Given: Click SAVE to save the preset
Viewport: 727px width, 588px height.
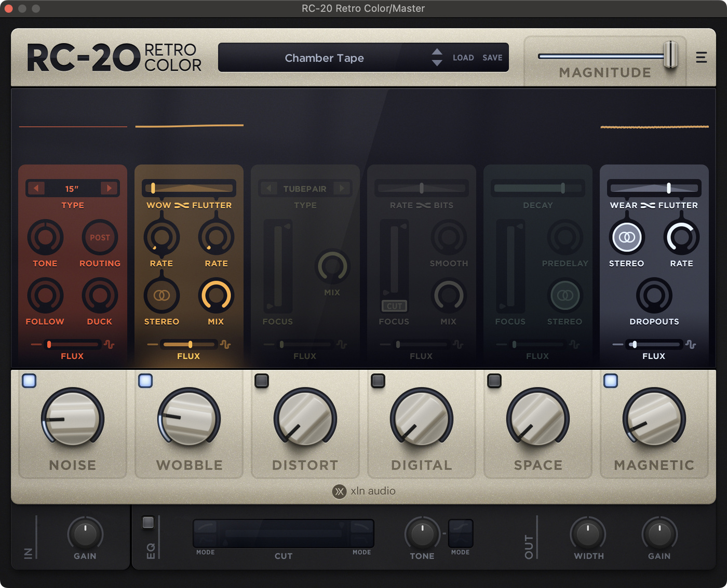Looking at the screenshot, I should coord(492,58).
